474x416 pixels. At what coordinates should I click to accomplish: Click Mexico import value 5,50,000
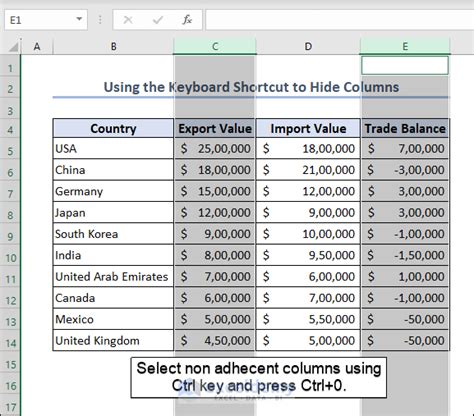click(x=308, y=319)
